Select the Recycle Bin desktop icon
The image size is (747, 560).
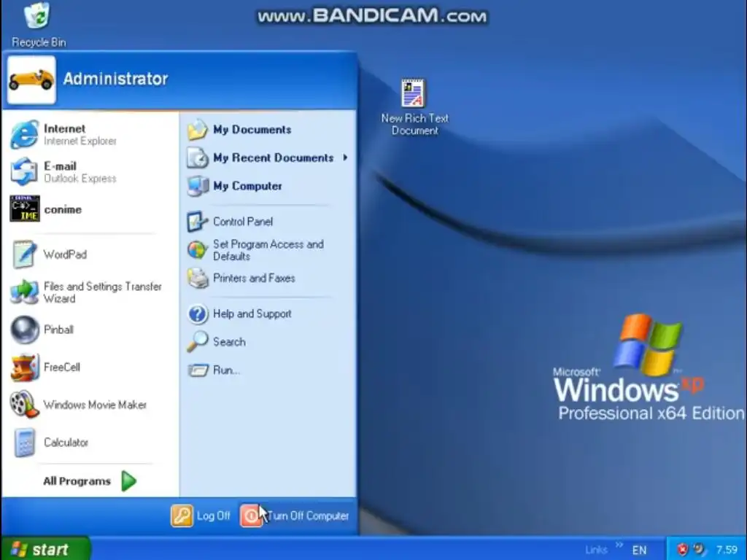click(x=38, y=25)
